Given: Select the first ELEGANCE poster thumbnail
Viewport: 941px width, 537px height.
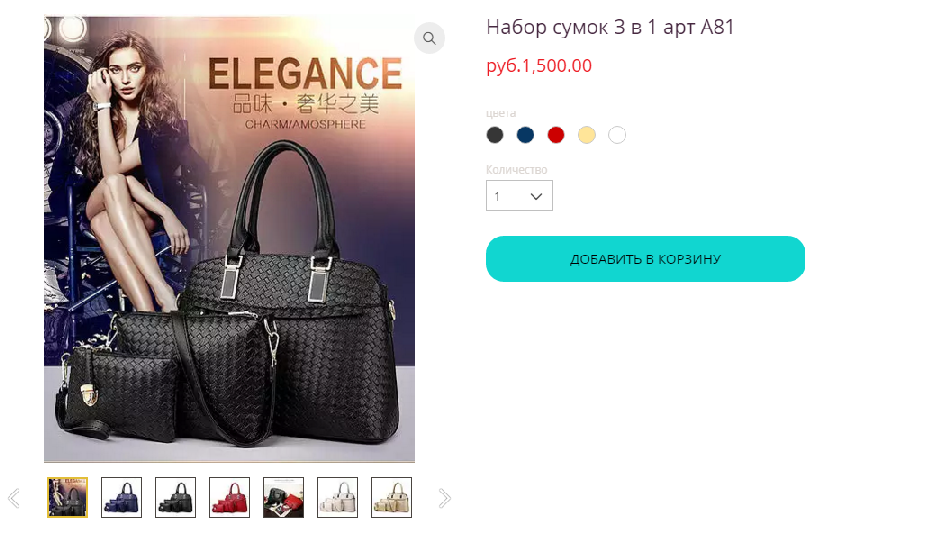Looking at the screenshot, I should pyautogui.click(x=68, y=497).
